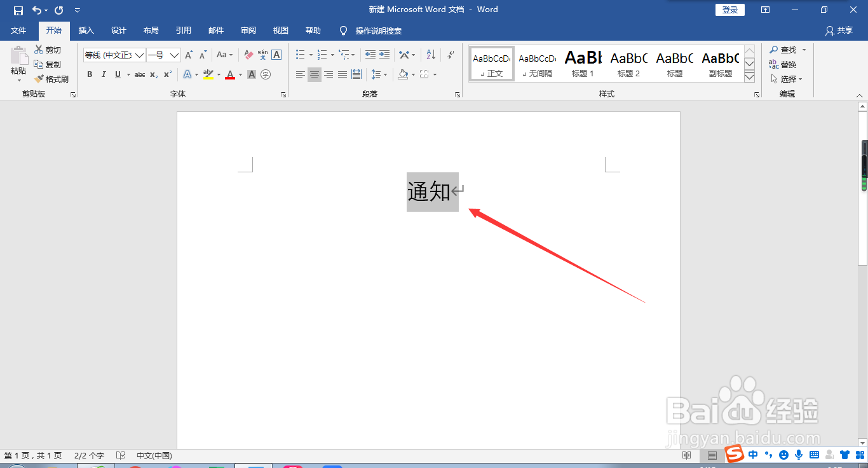Click the Cut (剪切) scissors button

[48, 50]
